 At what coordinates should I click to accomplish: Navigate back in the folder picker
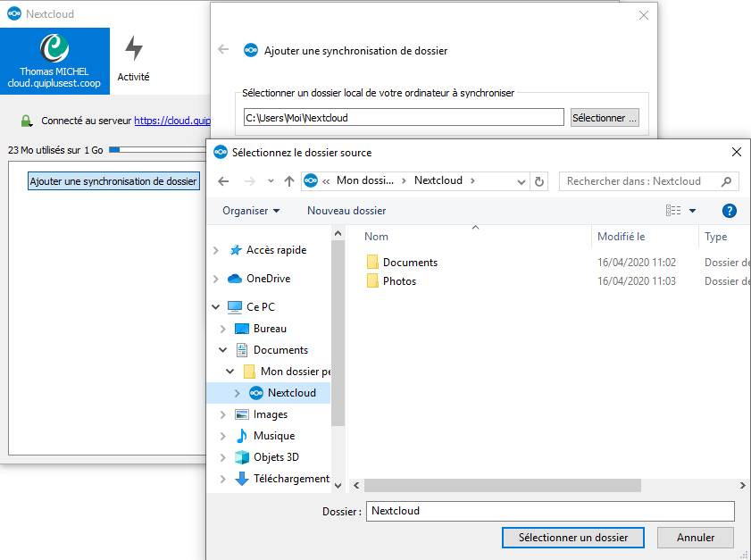(x=223, y=181)
